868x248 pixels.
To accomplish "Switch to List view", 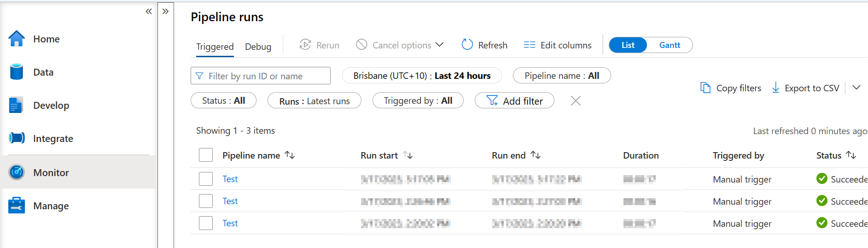I will pos(628,45).
